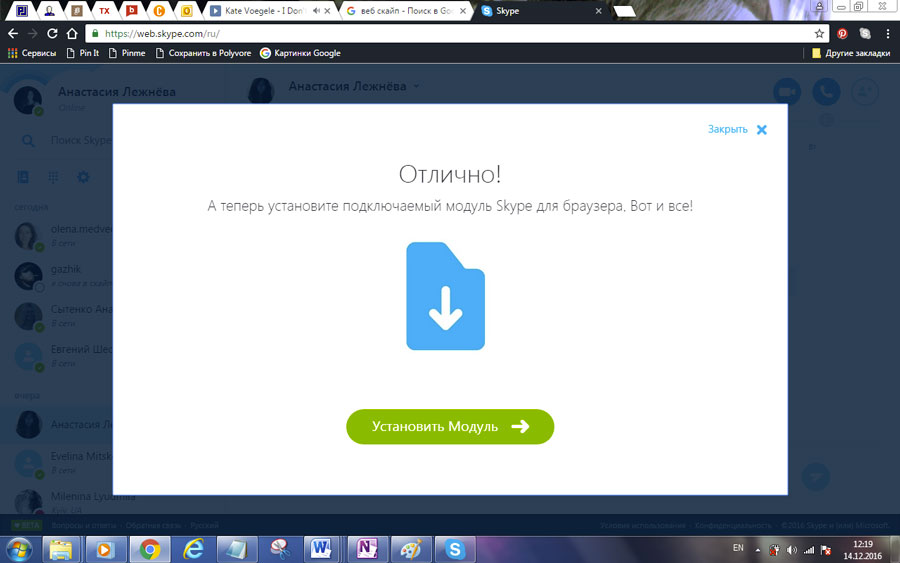Open Pin It bookmark

point(83,53)
